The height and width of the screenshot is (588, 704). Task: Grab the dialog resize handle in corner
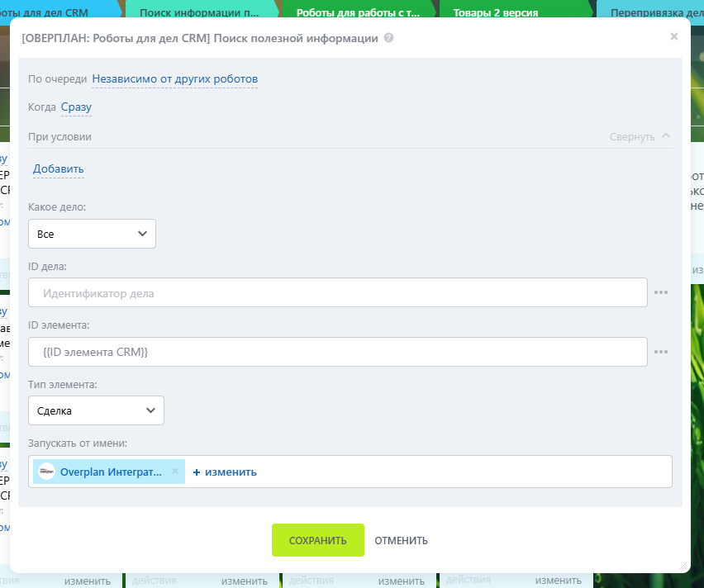tap(683, 566)
